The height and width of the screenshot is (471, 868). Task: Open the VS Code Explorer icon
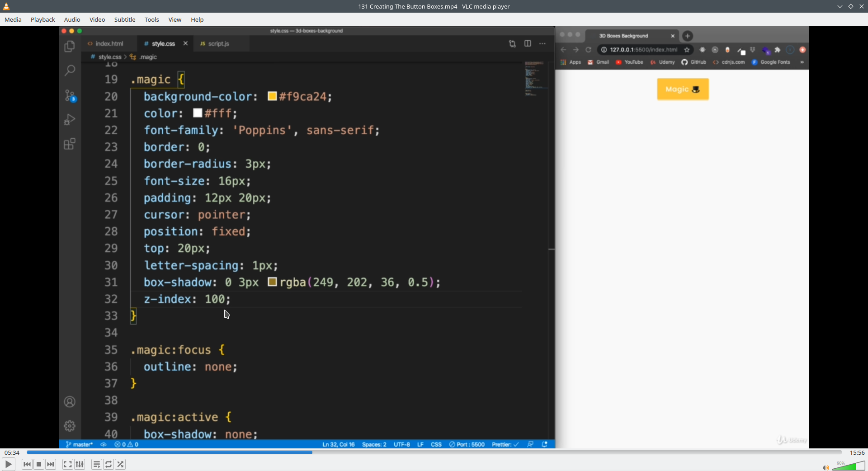pos(70,46)
